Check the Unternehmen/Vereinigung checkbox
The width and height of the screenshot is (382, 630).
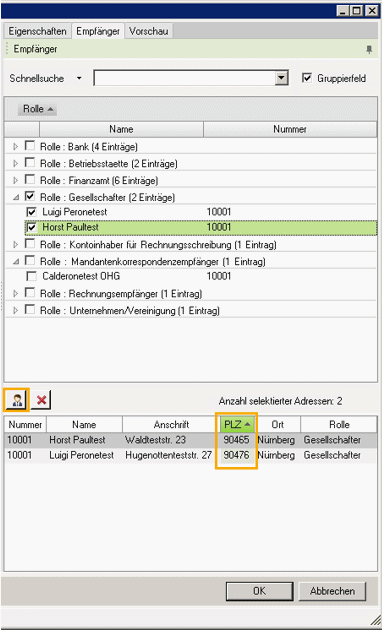(x=30, y=310)
